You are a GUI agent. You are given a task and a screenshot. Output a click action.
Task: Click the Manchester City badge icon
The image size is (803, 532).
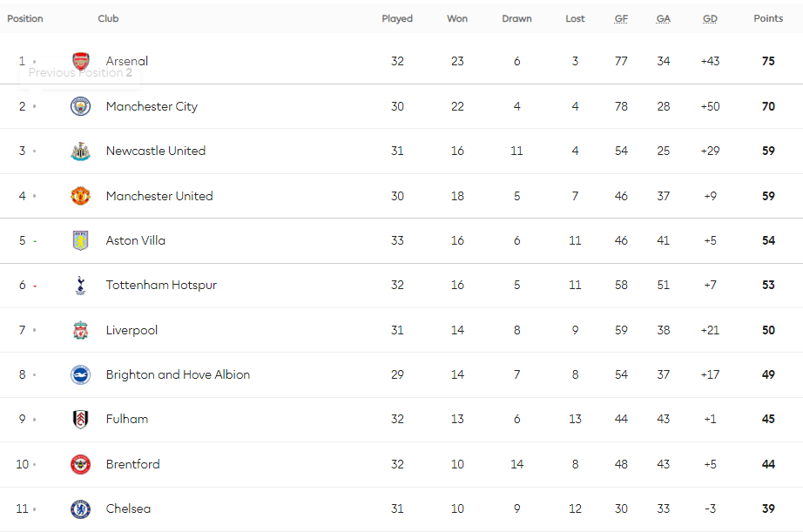(80, 106)
